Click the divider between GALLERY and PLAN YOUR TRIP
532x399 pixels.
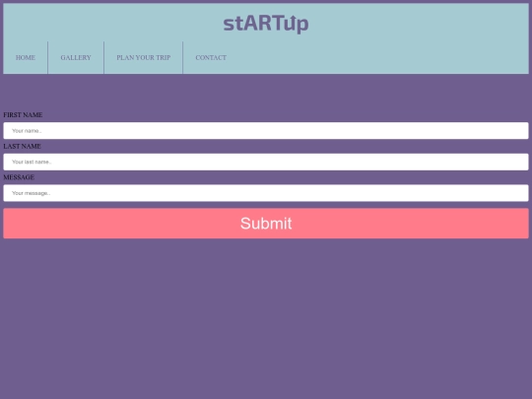(103, 58)
